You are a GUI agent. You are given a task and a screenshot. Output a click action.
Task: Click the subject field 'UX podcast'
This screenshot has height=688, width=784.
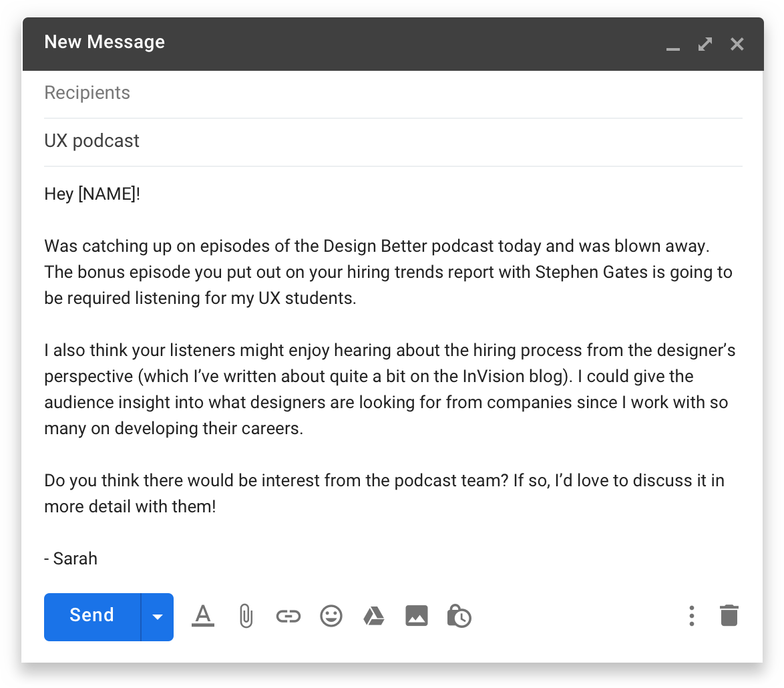(393, 142)
